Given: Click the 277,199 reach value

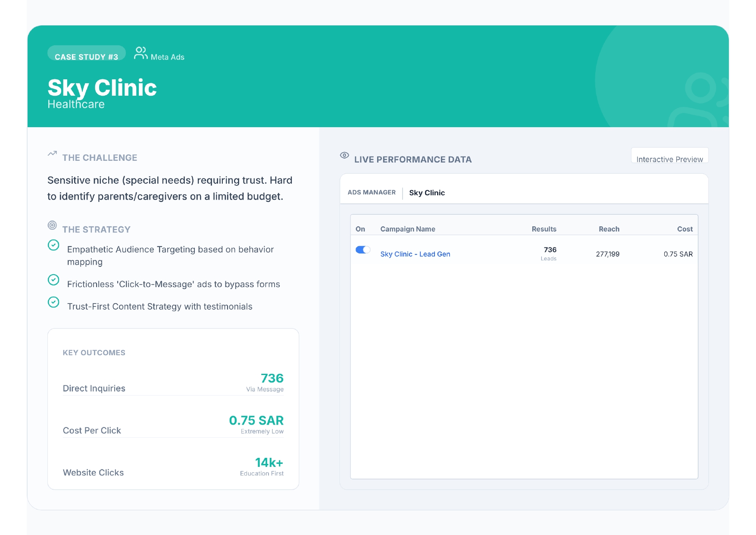Looking at the screenshot, I should tap(608, 254).
